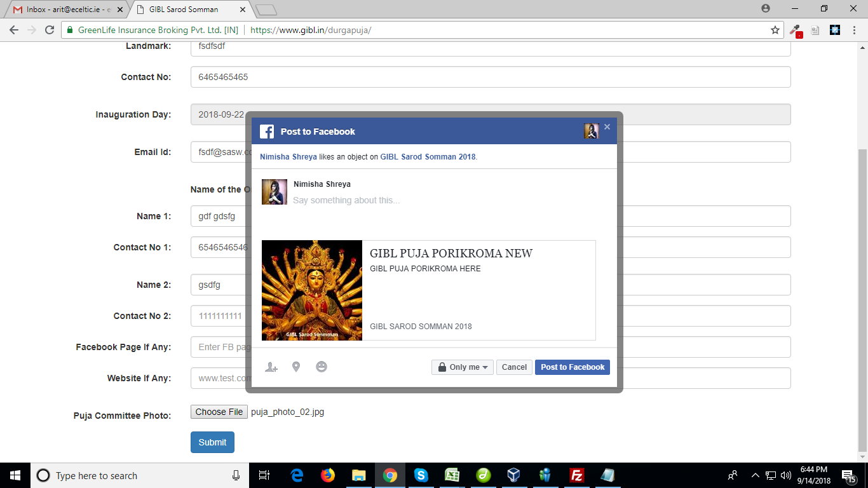This screenshot has width=868, height=488.
Task: Click the microphone icon in taskbar search
Action: point(236,475)
